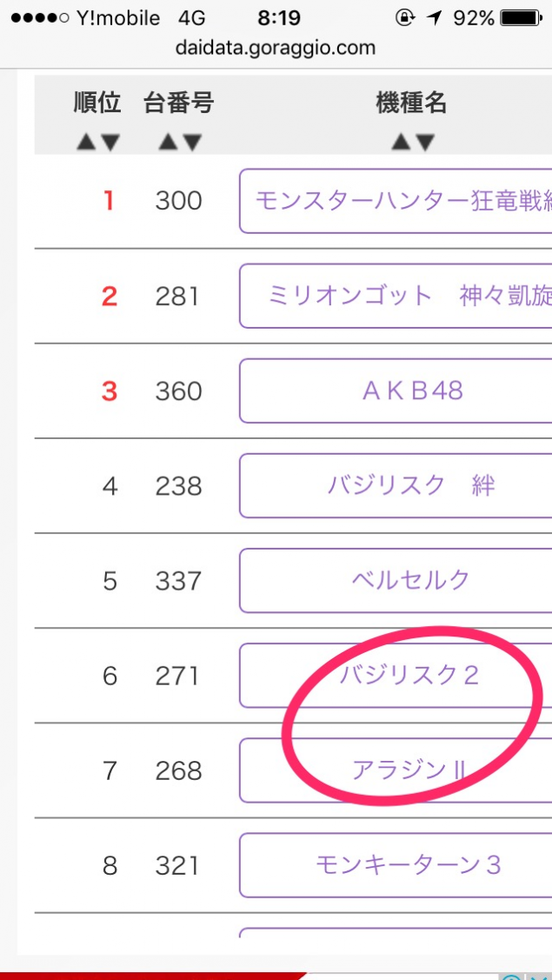Viewport: 552px width, 980px height.
Task: Tap the 8:19 clock in status bar
Action: (x=279, y=19)
